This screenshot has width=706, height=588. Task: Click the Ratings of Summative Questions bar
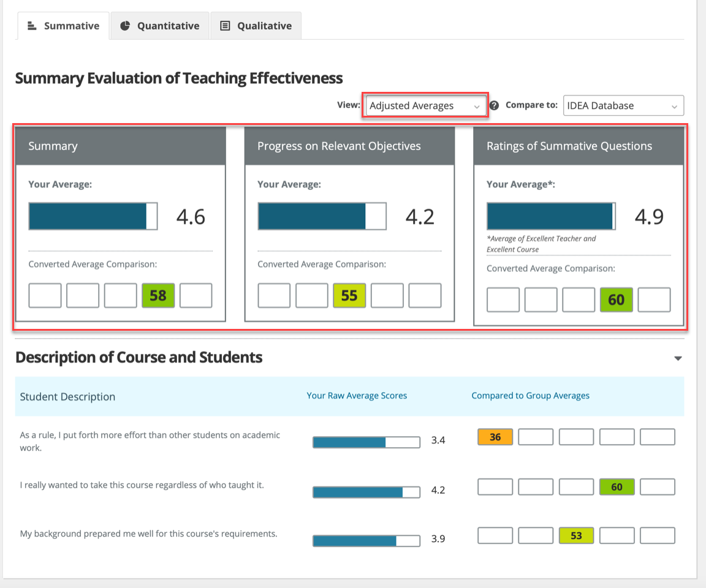click(x=551, y=216)
